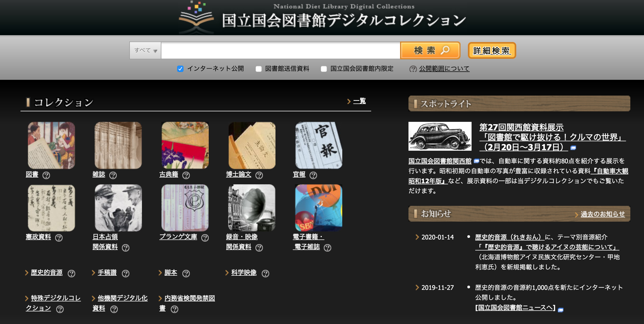The width and height of the screenshot is (644, 324).
Task: Open the 図書 text link
Action: (x=32, y=174)
